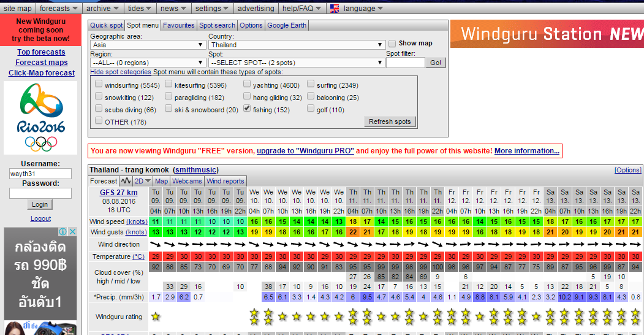Expand the Region dropdown
644x335 pixels.
point(148,63)
